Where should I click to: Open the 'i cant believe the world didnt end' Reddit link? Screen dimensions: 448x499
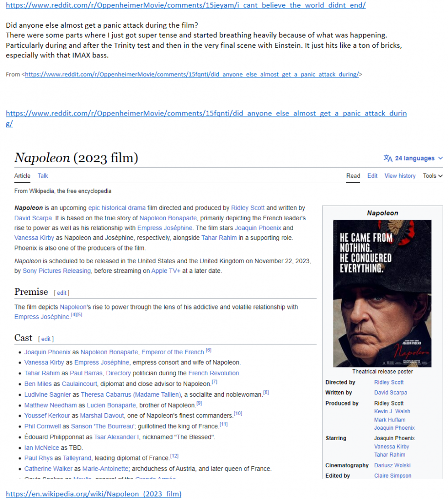tap(186, 5)
